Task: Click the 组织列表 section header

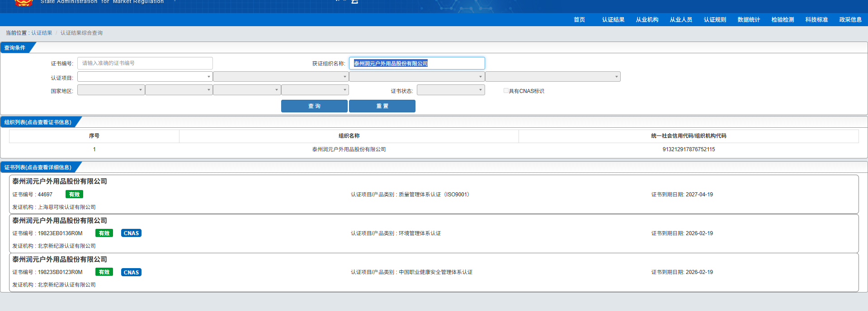Action: point(38,122)
